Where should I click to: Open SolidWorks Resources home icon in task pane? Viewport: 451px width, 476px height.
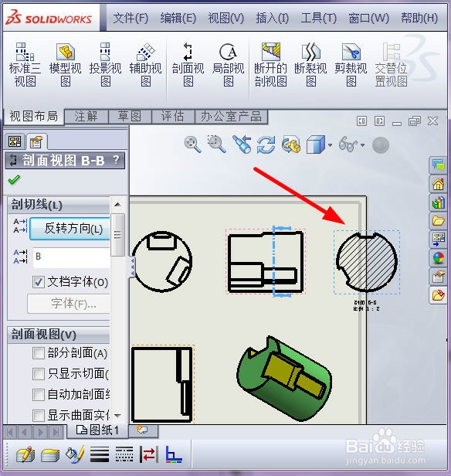[438, 184]
